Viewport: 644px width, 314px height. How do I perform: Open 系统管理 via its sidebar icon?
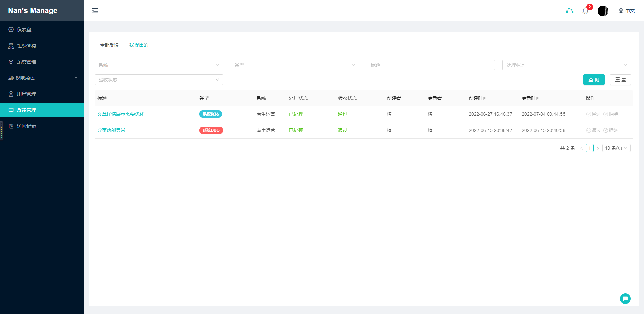[11, 62]
